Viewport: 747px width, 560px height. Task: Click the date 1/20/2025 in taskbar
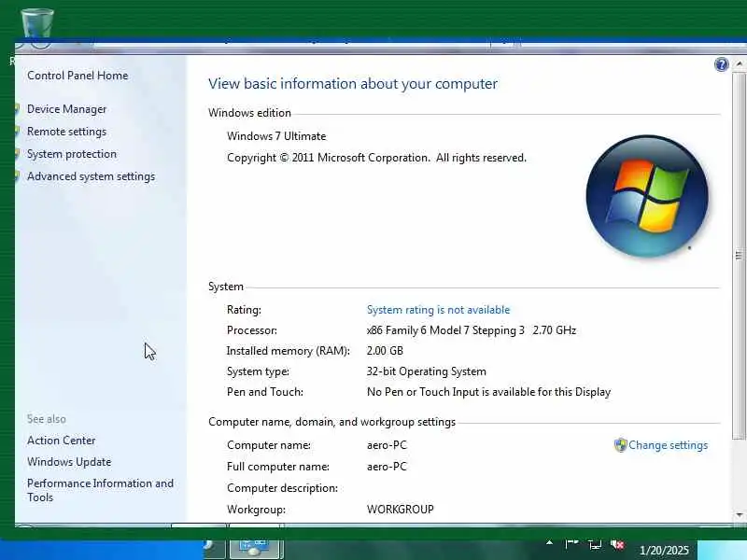pyautogui.click(x=664, y=551)
